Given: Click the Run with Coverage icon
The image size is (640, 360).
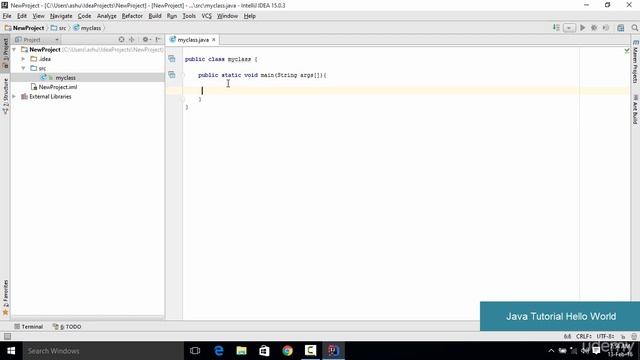Looking at the screenshot, I should pyautogui.click(x=606, y=28).
